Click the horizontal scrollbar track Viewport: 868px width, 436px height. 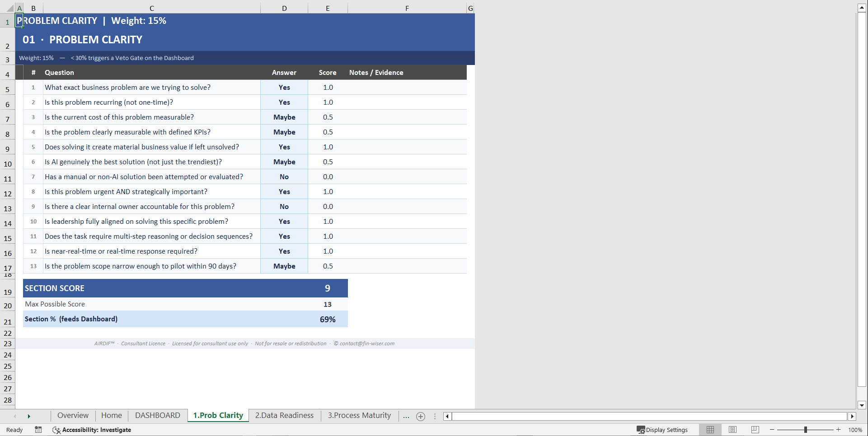point(650,416)
